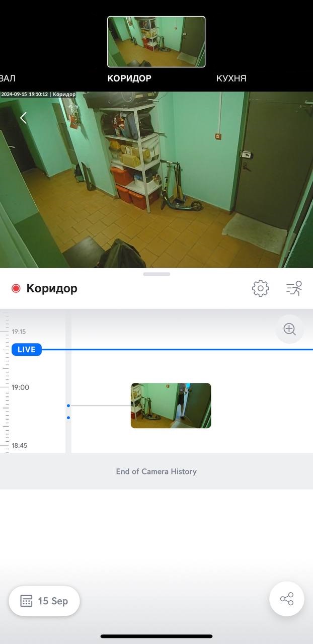Viewport: 313px width, 644px height.
Task: Tap the 19:15 time label
Action: click(x=19, y=332)
